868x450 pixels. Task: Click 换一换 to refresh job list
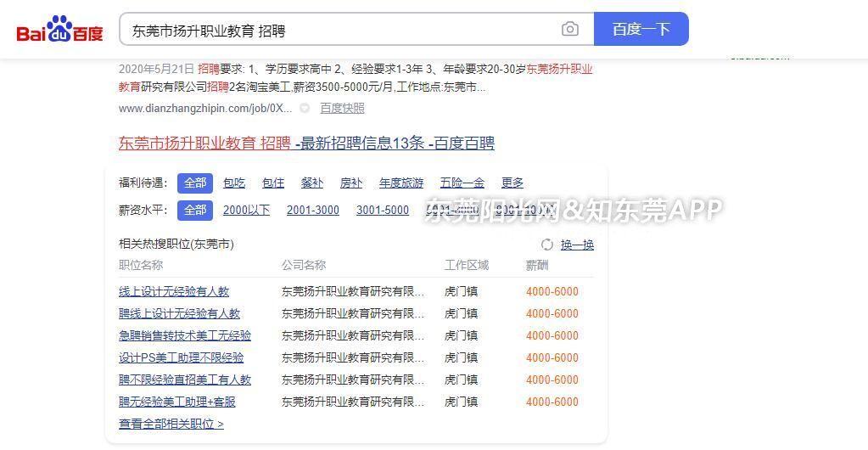[577, 245]
